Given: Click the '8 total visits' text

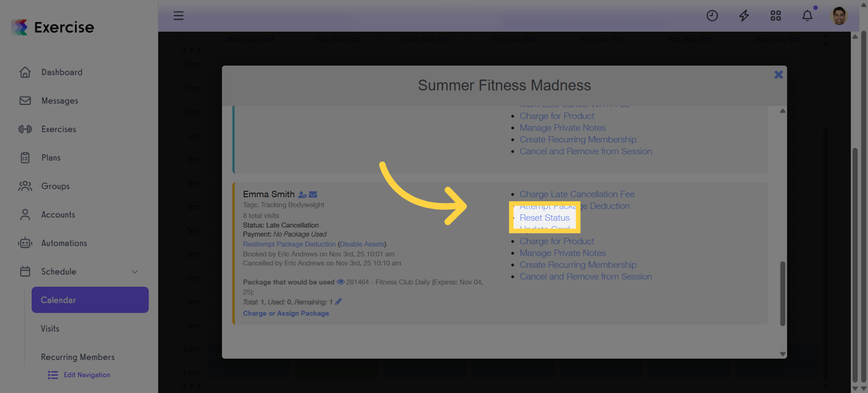Looking at the screenshot, I should (261, 216).
